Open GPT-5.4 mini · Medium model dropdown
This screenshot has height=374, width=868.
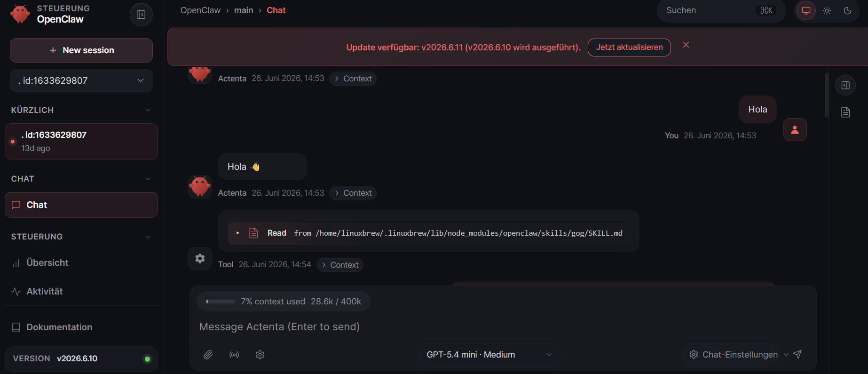489,355
